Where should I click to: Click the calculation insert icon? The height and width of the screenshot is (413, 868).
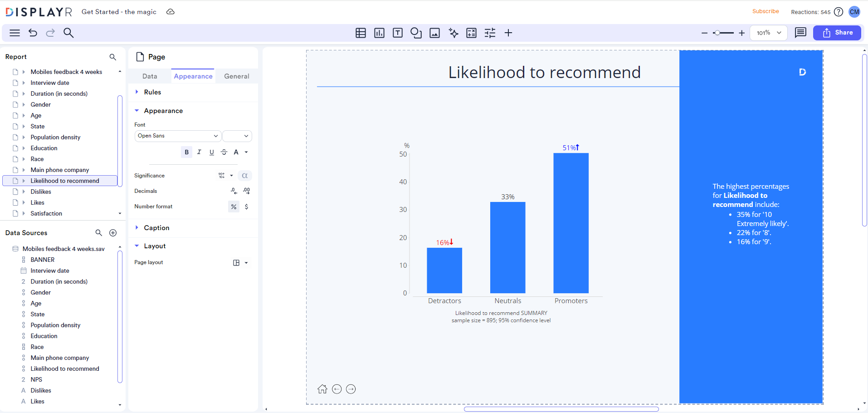[x=472, y=33]
